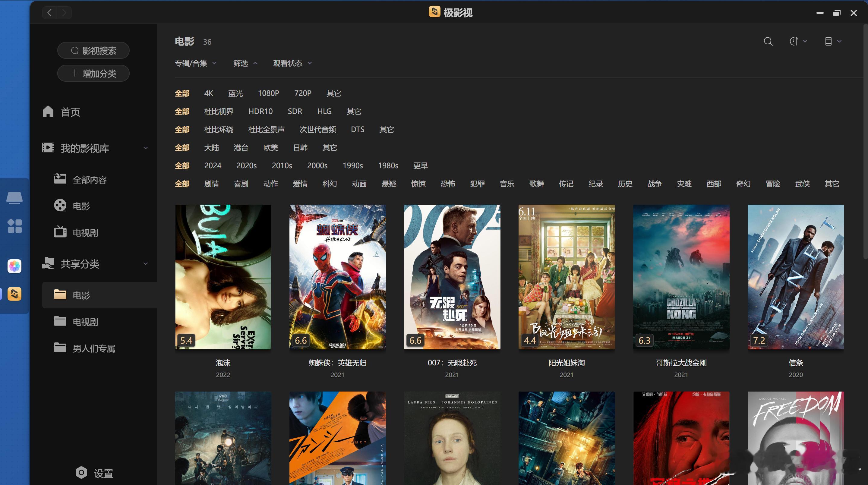868x485 pixels.
Task: Select the TV icon for 电视剧 library
Action: click(60, 232)
